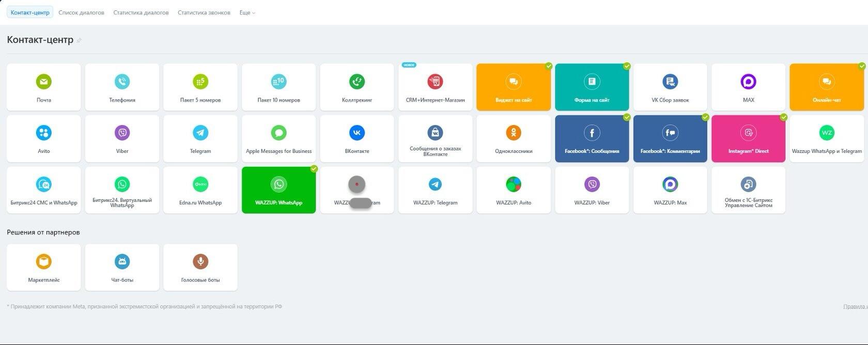Switch to Статистика звонков tab
This screenshot has height=345, width=868.
coord(204,12)
